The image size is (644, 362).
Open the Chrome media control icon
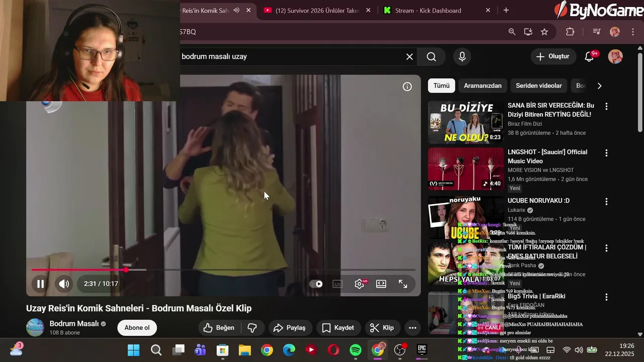coord(597,32)
